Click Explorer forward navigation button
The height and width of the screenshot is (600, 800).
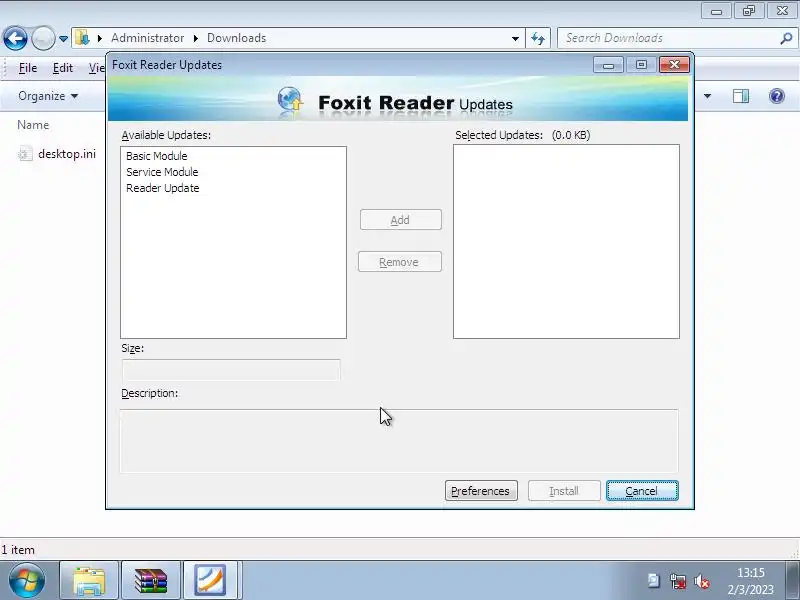(x=43, y=38)
